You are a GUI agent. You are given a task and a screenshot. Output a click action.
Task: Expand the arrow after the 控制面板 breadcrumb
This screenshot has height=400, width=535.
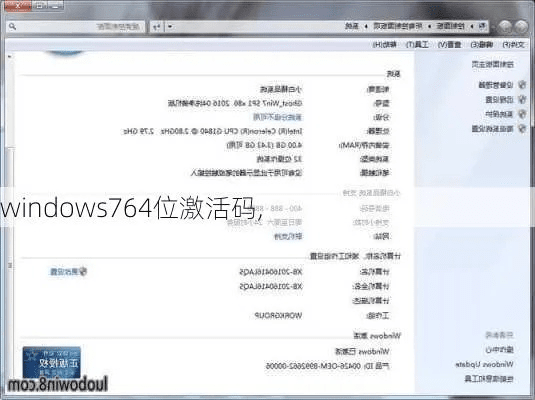(x=429, y=26)
